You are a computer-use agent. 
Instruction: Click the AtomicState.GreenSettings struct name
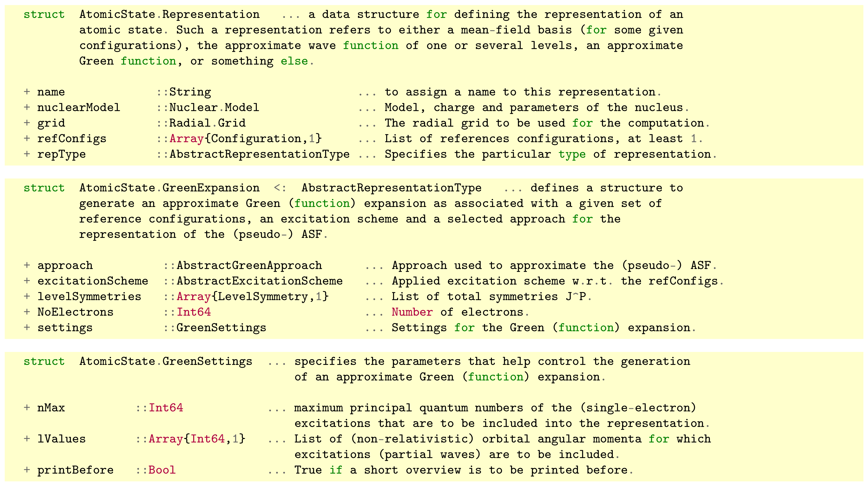click(x=166, y=361)
